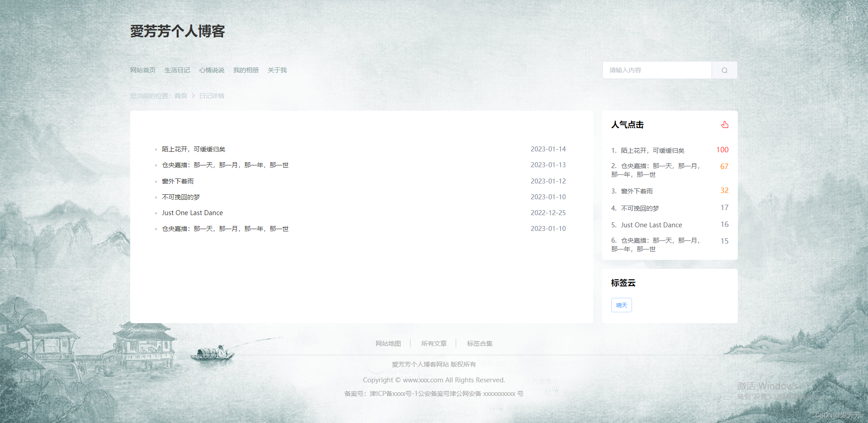868x423 pixels.
Task: Click hit count 32 in sidebar
Action: [x=724, y=190]
